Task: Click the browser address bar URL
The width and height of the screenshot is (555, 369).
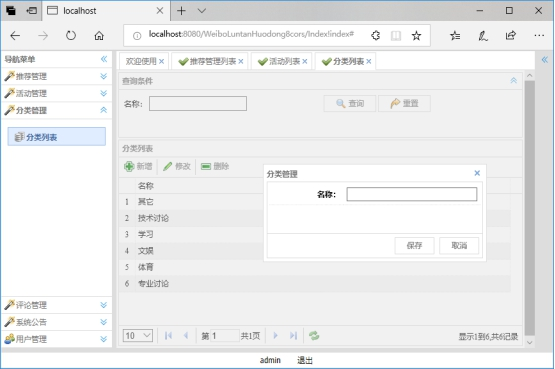Action: (251, 34)
